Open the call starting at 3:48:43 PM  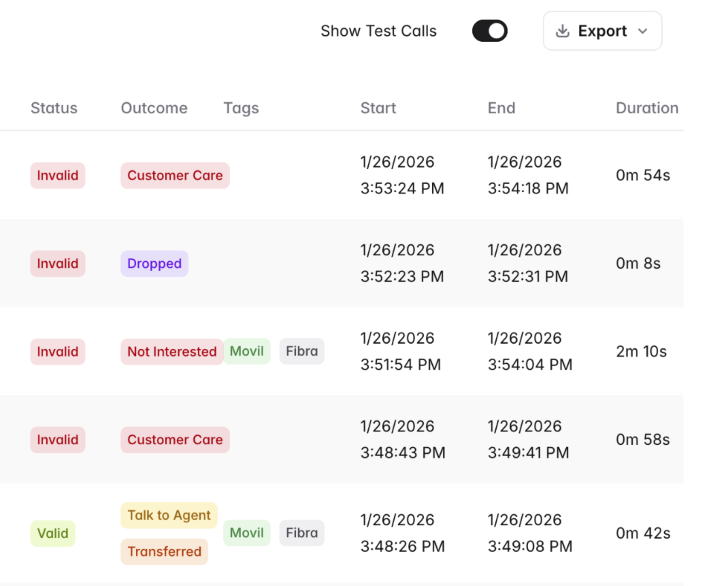point(402,452)
